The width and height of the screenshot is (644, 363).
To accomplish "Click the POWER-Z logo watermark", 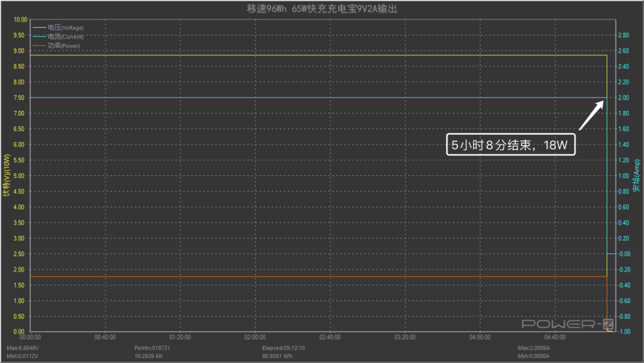I will pos(567,324).
